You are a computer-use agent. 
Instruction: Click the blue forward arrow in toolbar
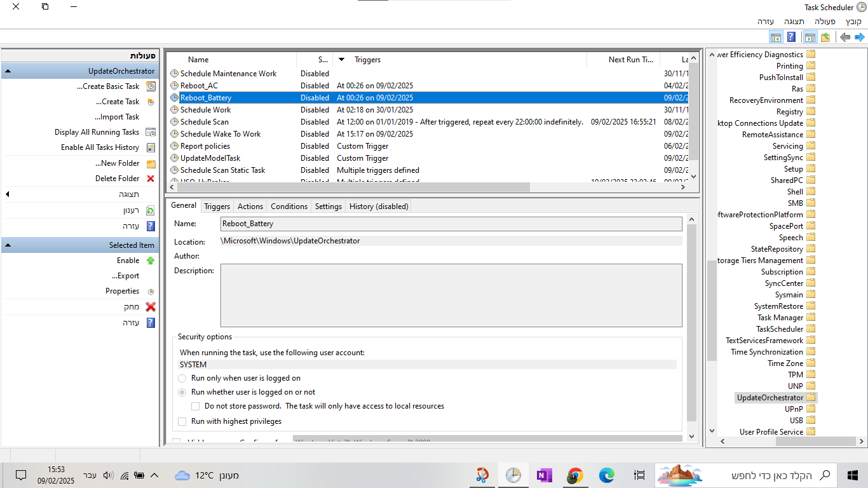tap(859, 37)
